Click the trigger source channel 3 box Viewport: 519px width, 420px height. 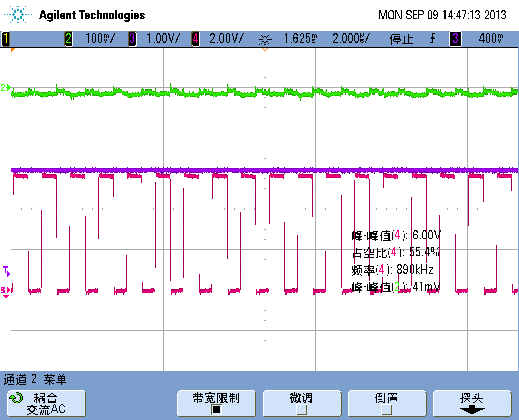456,39
